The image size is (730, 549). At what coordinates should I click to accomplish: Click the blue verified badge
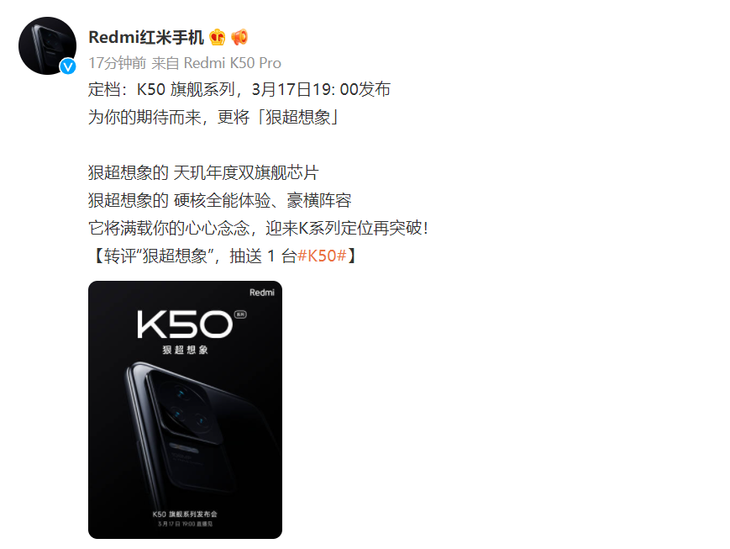coord(68,67)
